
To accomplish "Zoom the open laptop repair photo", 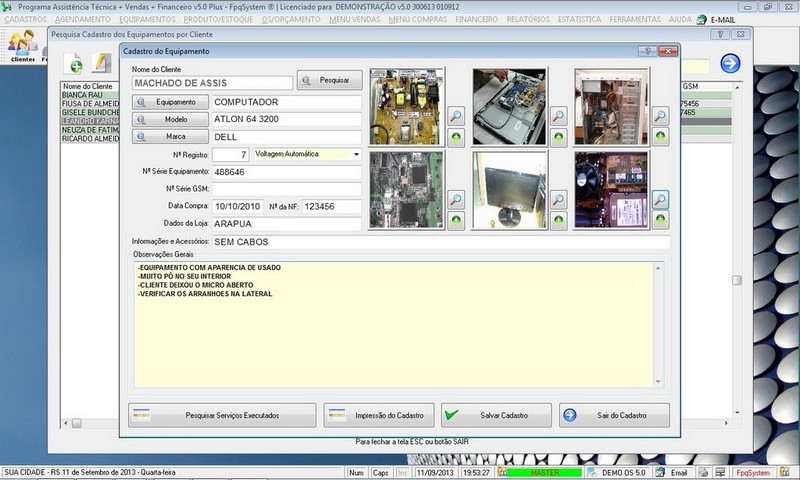I will [x=559, y=116].
